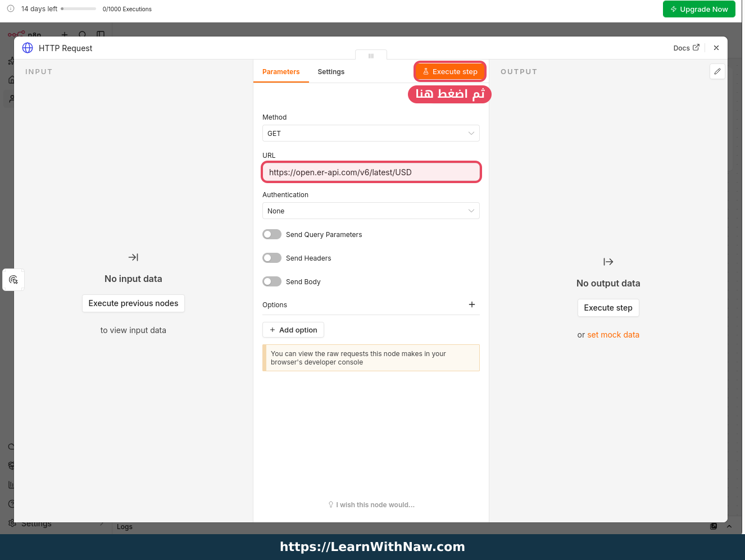Click the globe icon beside HTTP Request title
Viewport: 745px width, 560px height.
pos(28,48)
